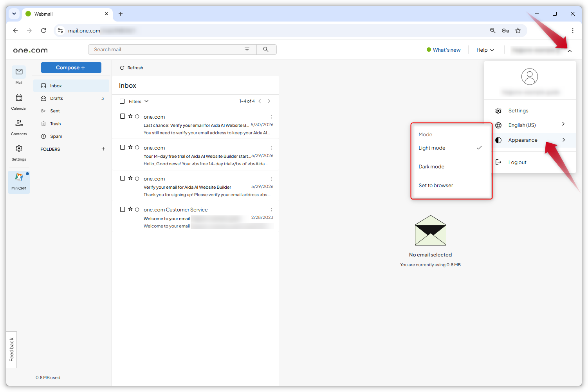Open the sidebar Settings gear icon
The height and width of the screenshot is (392, 588).
click(19, 148)
